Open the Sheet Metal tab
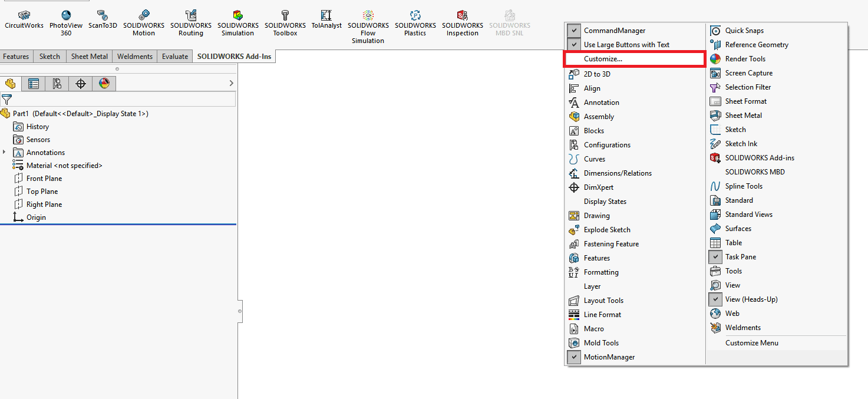 coord(90,57)
